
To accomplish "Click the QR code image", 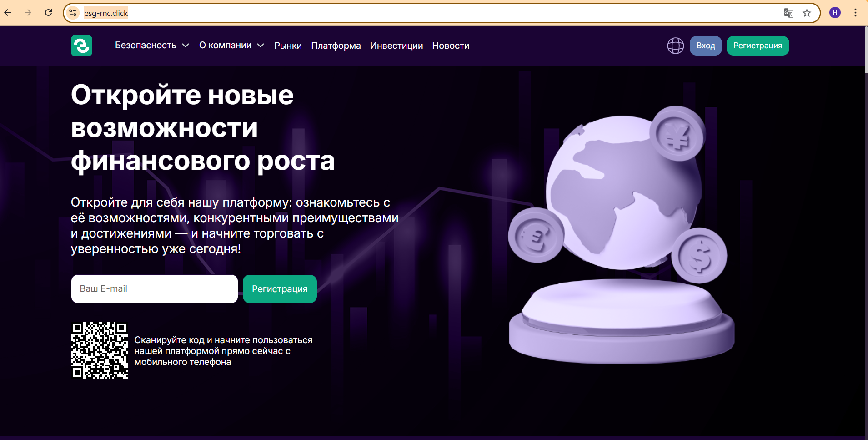I will pyautogui.click(x=100, y=350).
